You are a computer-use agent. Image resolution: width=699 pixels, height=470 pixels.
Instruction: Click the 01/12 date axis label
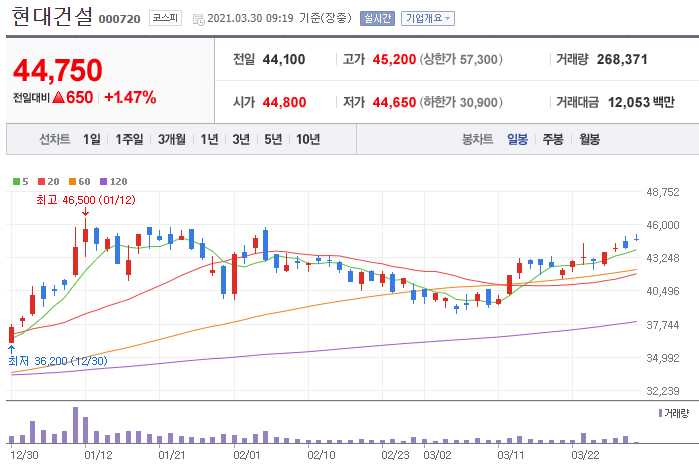(x=98, y=455)
